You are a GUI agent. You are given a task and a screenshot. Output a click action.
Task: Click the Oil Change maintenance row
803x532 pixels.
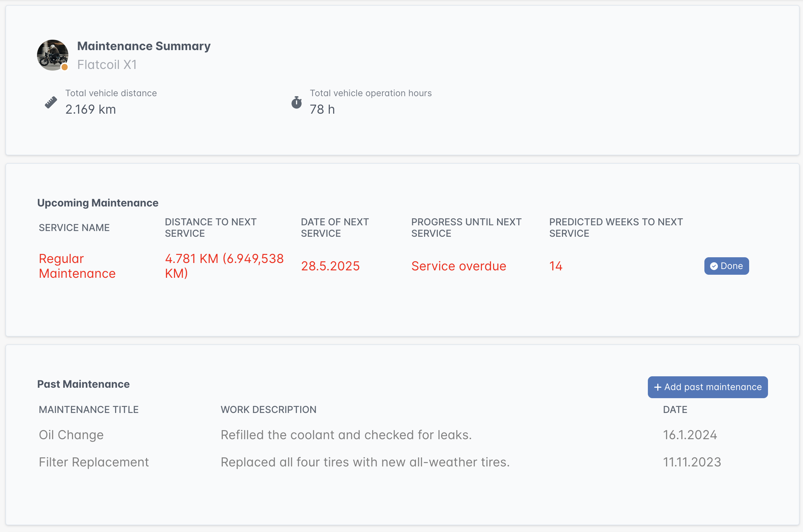[71, 435]
